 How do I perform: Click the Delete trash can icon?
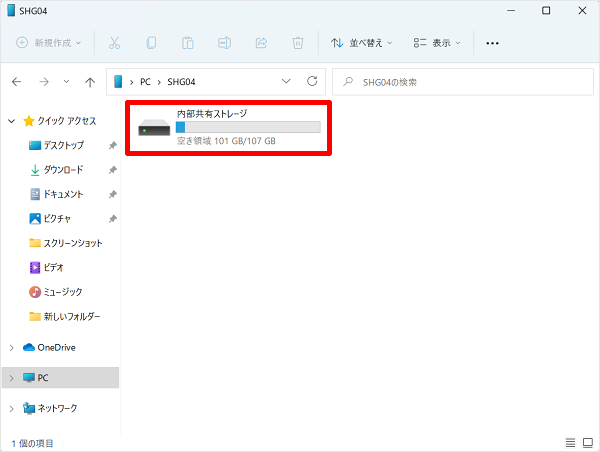click(x=297, y=44)
